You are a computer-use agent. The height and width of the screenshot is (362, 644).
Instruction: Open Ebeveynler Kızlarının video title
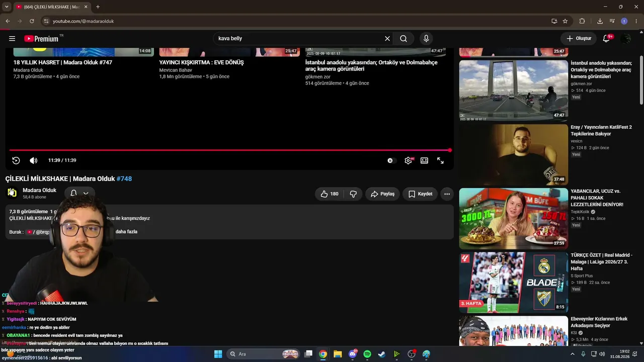click(599, 322)
